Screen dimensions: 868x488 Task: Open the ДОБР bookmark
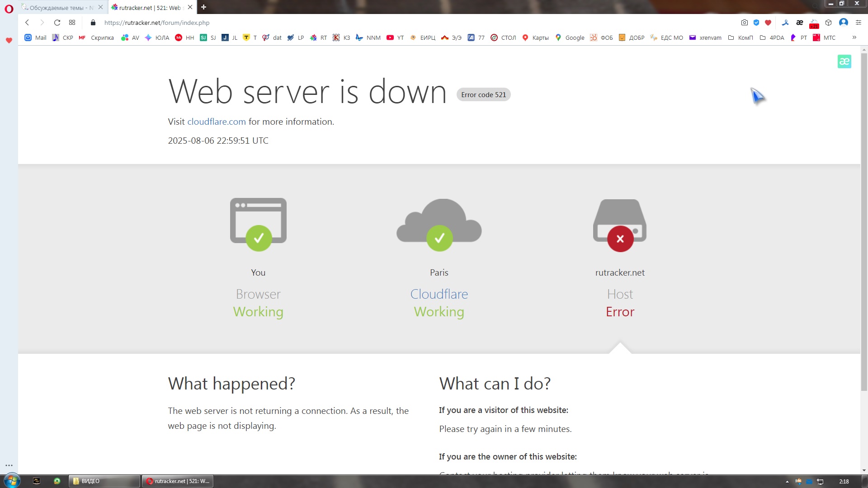point(632,38)
